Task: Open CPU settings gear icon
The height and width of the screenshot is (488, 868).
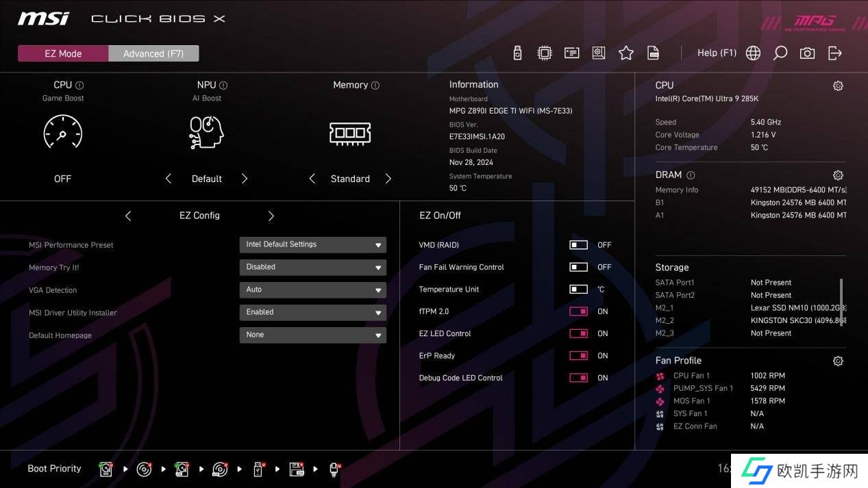Action: [837, 86]
